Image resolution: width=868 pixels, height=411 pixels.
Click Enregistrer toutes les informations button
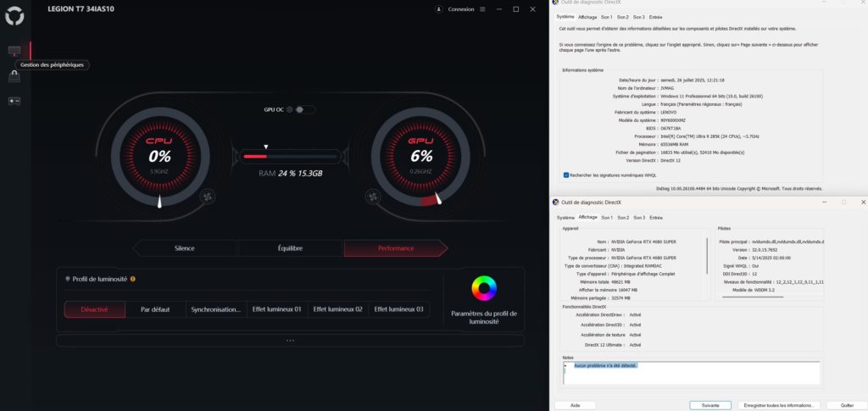(779, 405)
